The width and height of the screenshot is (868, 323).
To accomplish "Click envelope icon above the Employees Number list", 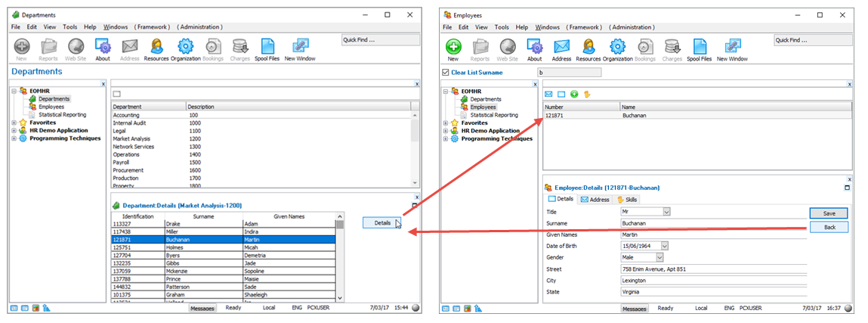I will coord(548,95).
